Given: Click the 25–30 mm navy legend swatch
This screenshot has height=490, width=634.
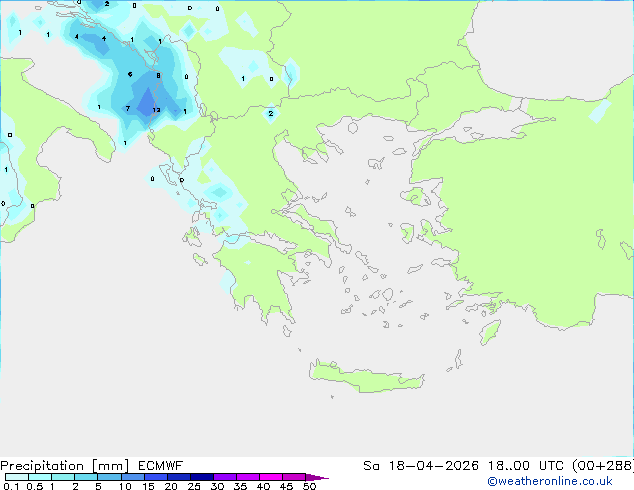Looking at the screenshot, I should [201, 477].
